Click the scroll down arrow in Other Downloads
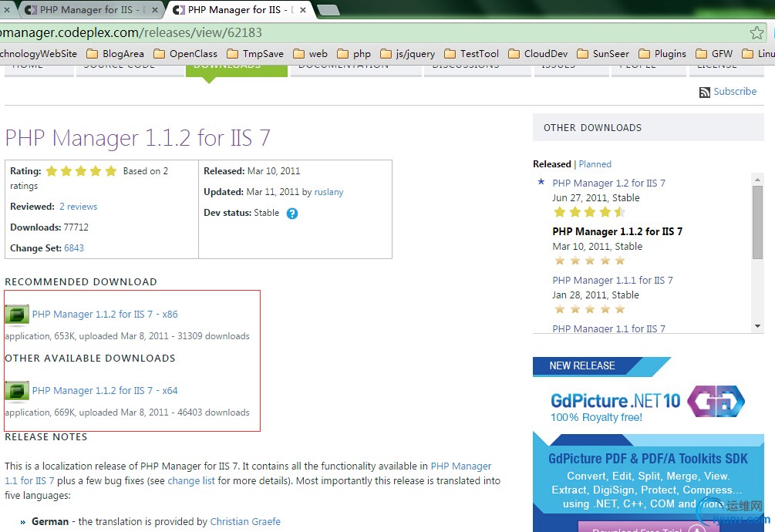 click(757, 326)
